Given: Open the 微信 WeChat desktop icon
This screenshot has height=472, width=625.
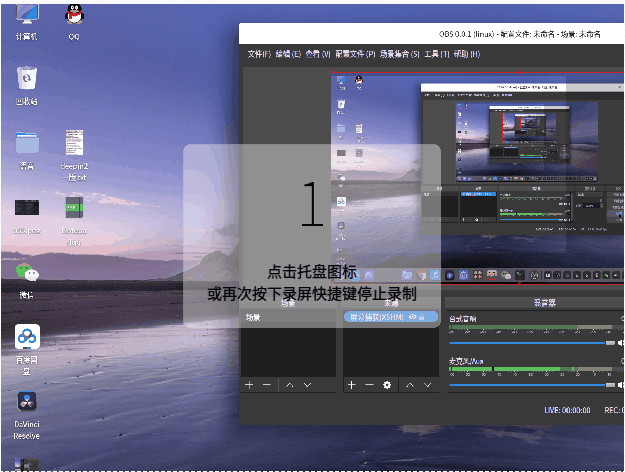Looking at the screenshot, I should click(x=27, y=281).
